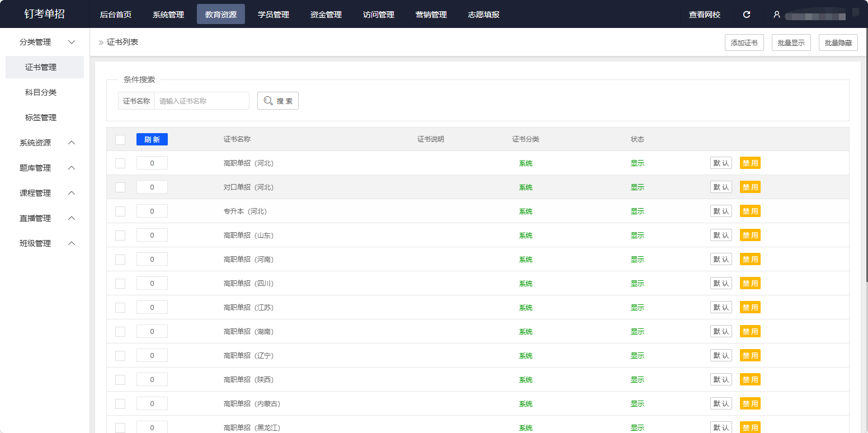868x433 pixels.
Task: Click the refresh icon in top bar
Action: click(746, 15)
